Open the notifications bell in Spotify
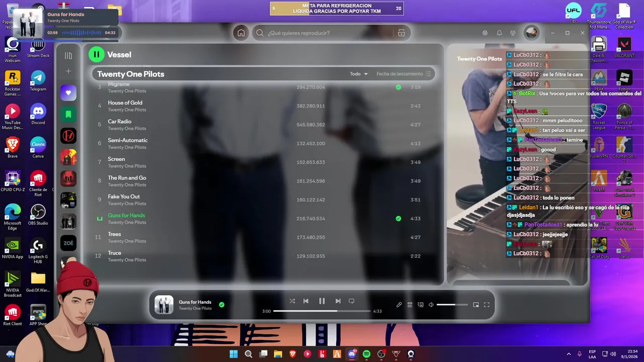This screenshot has width=644, height=362. (499, 33)
